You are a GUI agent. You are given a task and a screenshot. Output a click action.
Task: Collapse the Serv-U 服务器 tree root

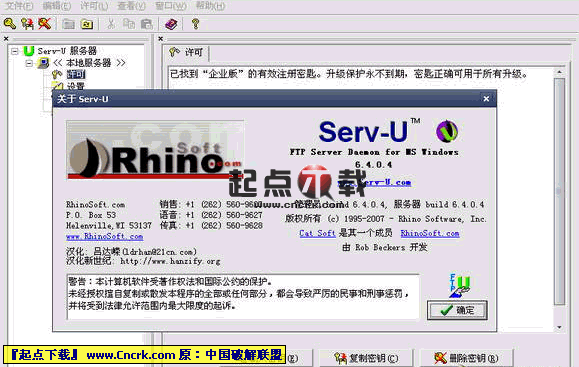pos(14,51)
